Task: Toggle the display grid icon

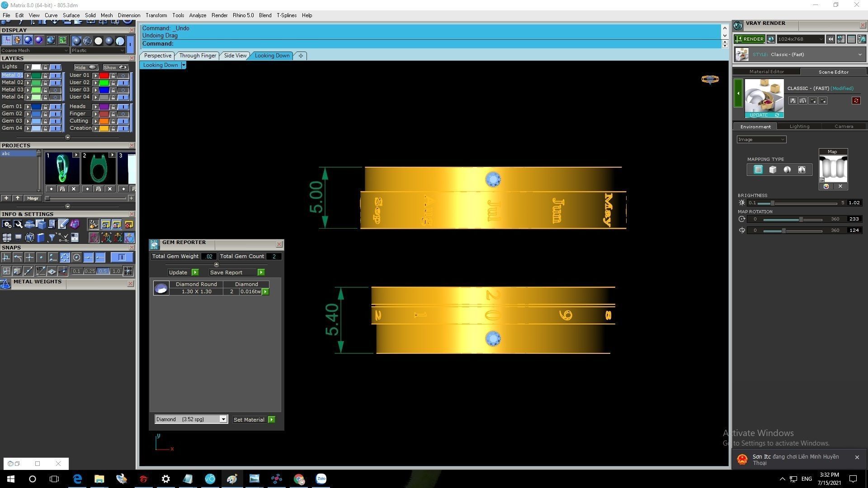Action: tap(6, 40)
